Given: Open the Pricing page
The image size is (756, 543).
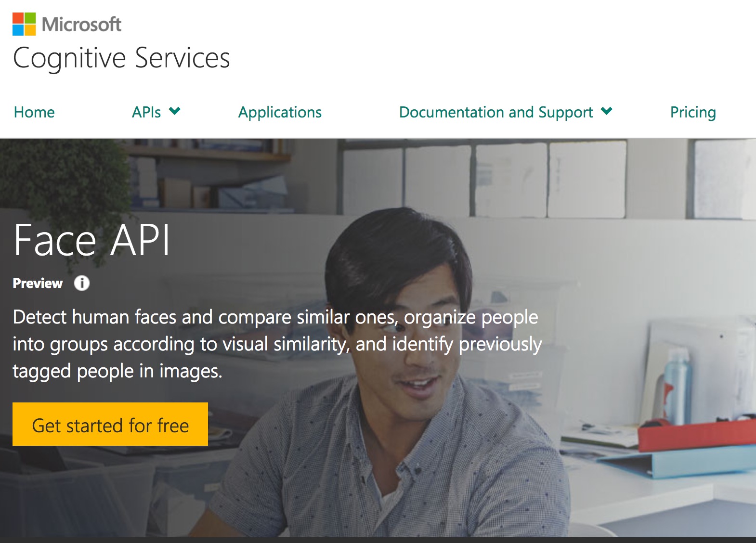Looking at the screenshot, I should click(x=693, y=112).
